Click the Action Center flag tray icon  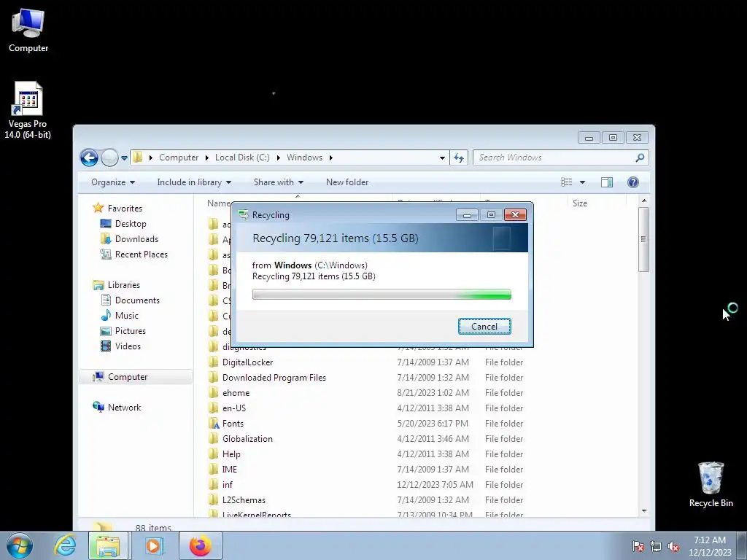tap(638, 546)
